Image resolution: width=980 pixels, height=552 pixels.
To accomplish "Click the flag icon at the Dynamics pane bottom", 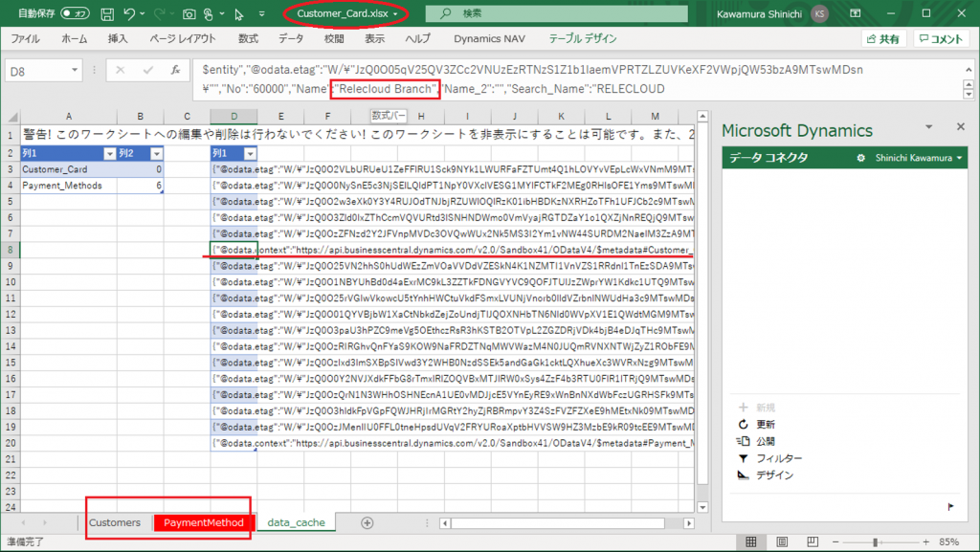I will tap(950, 506).
